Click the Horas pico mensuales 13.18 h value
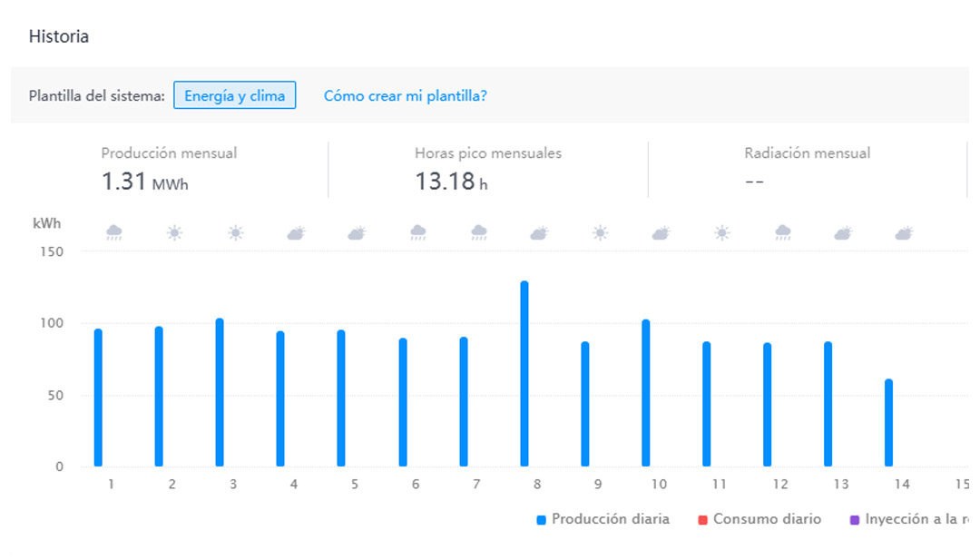 [451, 182]
